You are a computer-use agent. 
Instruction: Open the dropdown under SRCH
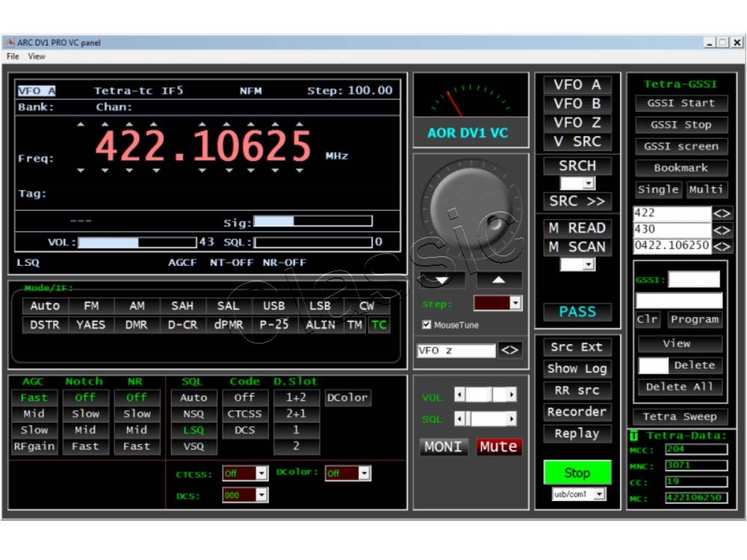click(589, 184)
